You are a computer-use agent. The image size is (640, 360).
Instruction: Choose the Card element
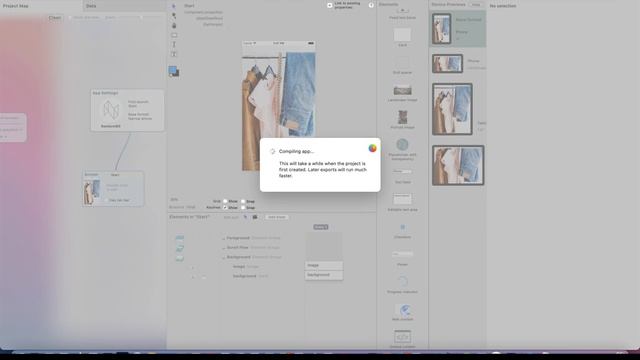pos(402,37)
